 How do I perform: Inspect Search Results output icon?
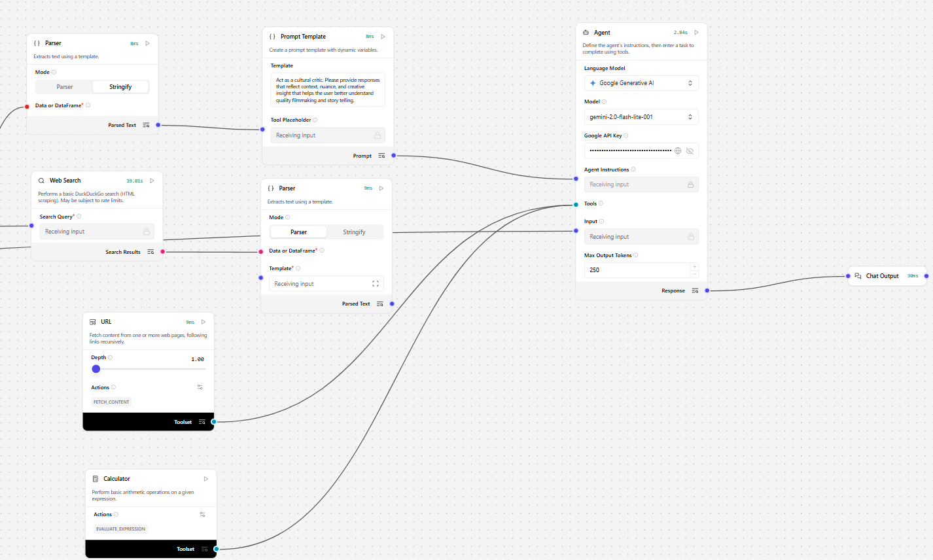pos(150,252)
